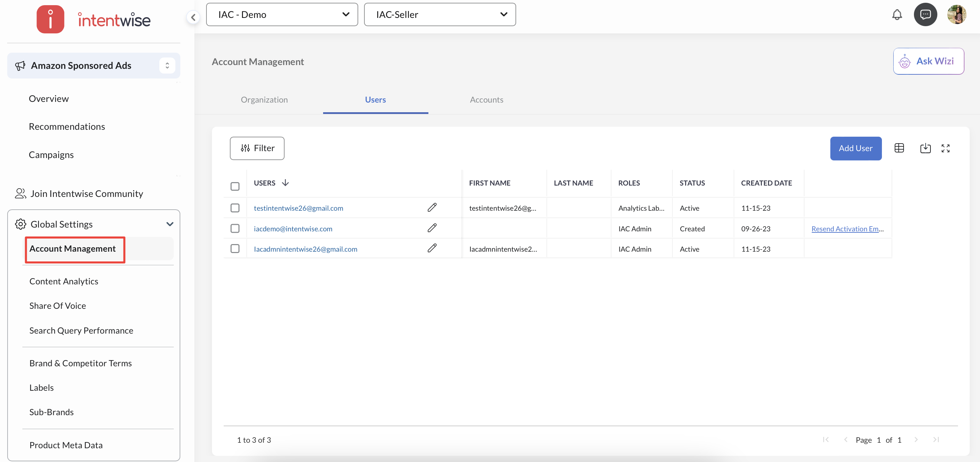Open the IAC-Seller account dropdown

point(439,14)
